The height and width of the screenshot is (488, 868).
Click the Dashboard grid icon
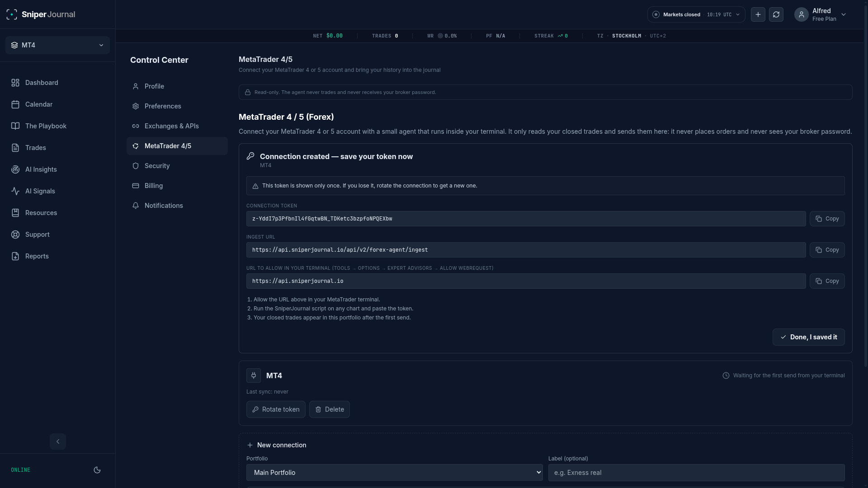(15, 83)
